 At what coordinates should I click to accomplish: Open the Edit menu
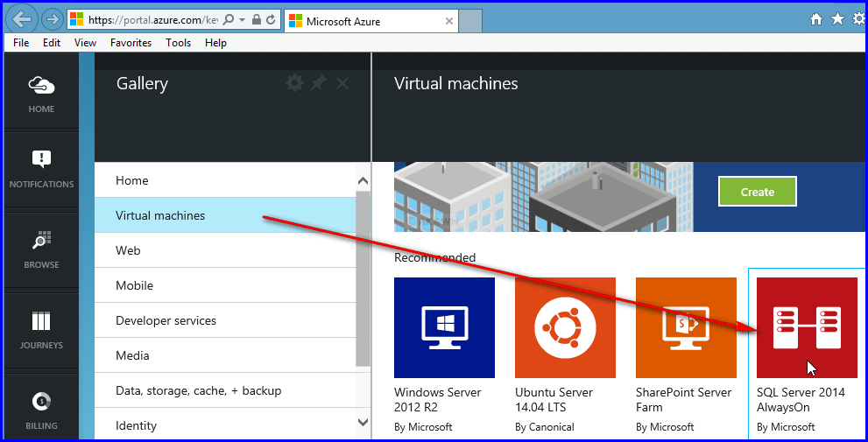click(52, 43)
